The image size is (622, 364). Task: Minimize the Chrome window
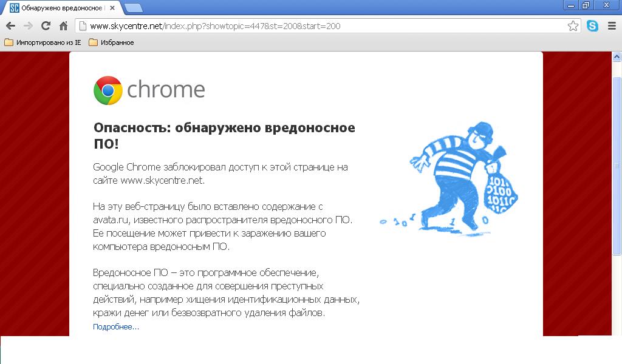(571, 5)
